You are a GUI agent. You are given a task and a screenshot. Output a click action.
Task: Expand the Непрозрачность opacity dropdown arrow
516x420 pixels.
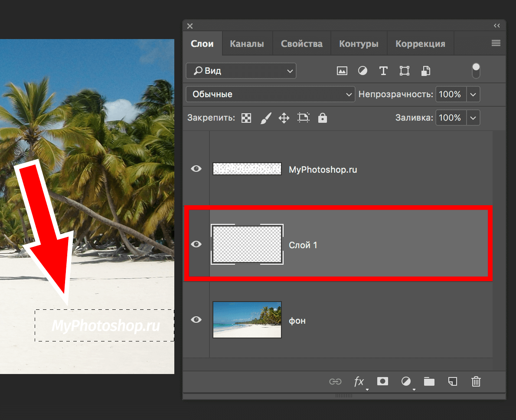coord(473,94)
